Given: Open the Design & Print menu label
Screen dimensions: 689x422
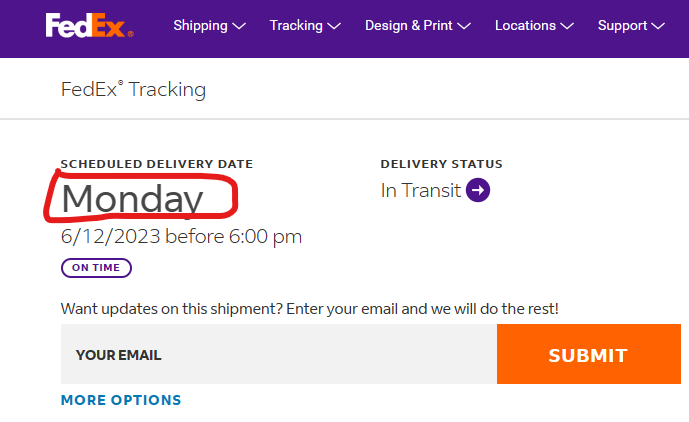Looking at the screenshot, I should (x=408, y=26).
